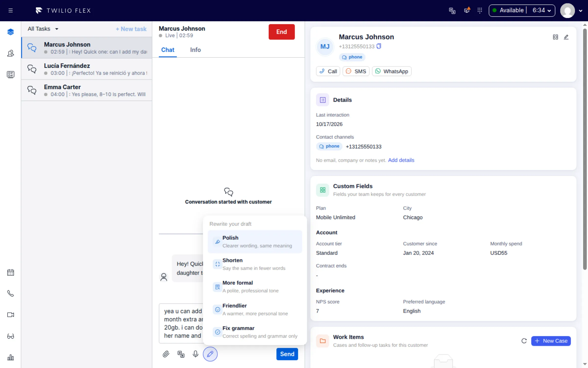This screenshot has height=368, width=588.
Task: Refresh the Work Items list
Action: [524, 341]
